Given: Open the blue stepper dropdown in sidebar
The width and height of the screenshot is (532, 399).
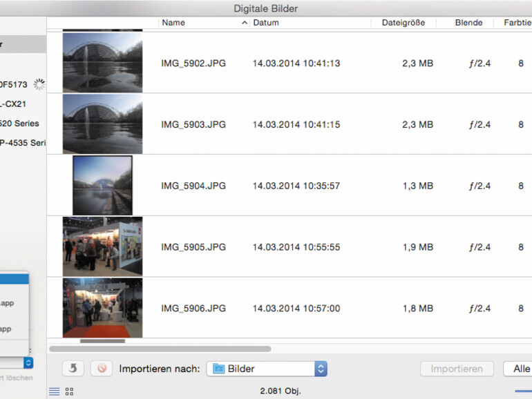Looking at the screenshot, I should point(28,362).
